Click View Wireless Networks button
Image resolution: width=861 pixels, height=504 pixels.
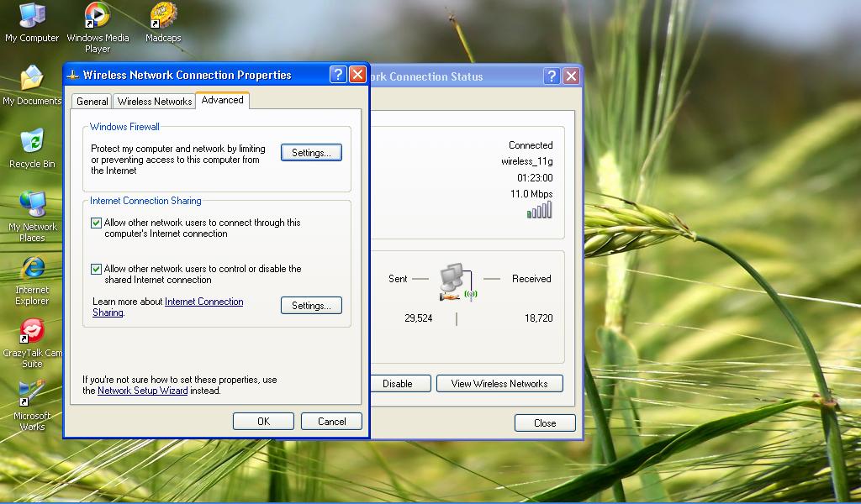click(x=499, y=383)
